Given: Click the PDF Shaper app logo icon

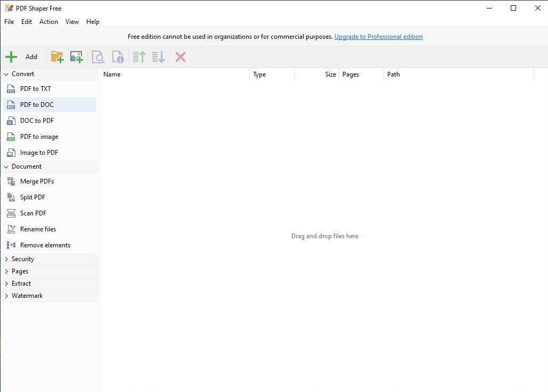Looking at the screenshot, I should coord(9,8).
